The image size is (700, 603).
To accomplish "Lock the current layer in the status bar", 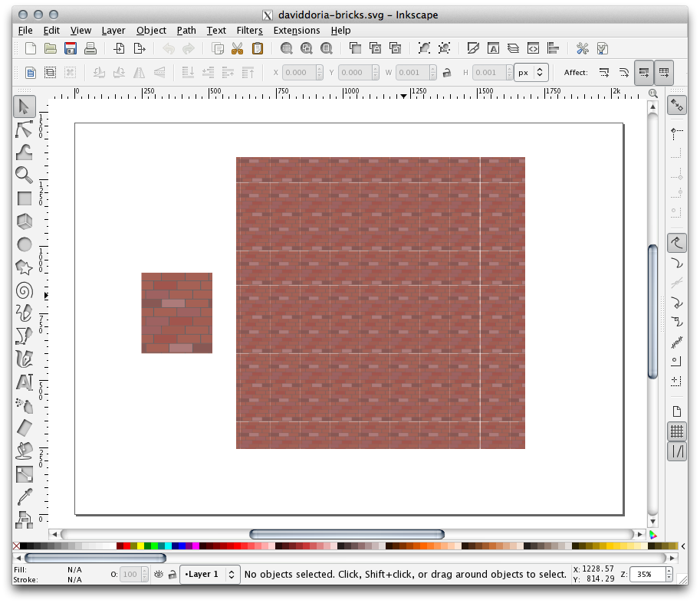I will [173, 575].
